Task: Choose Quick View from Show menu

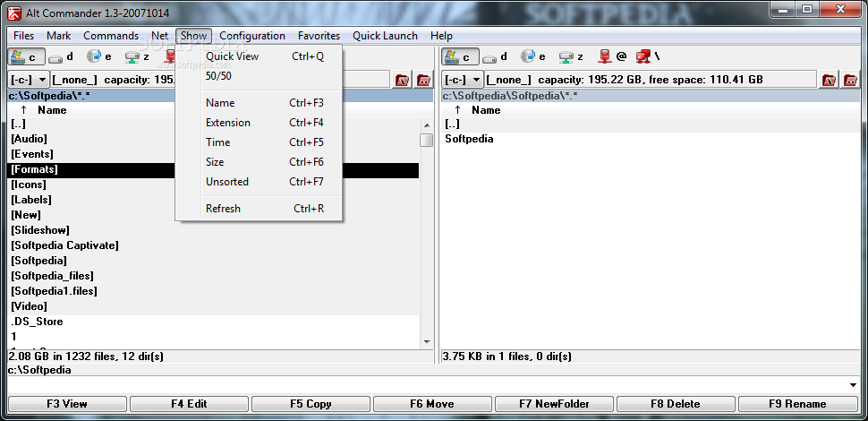Action: (259, 56)
